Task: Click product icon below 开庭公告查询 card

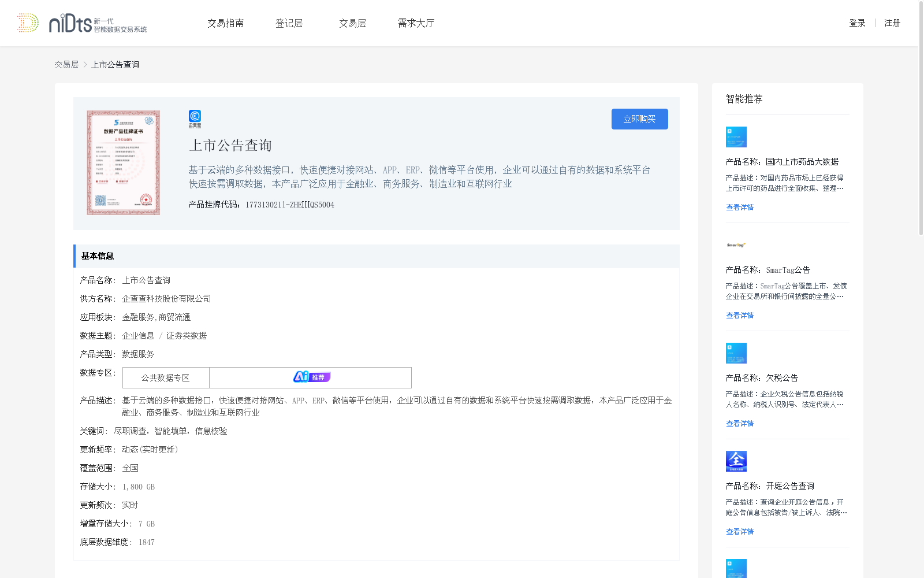Action: (736, 569)
